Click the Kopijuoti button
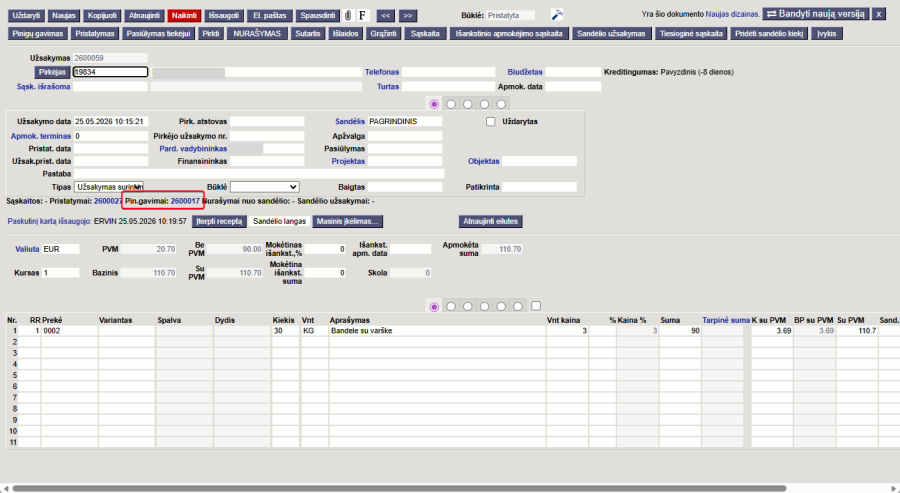This screenshot has width=900, height=493. coord(102,15)
